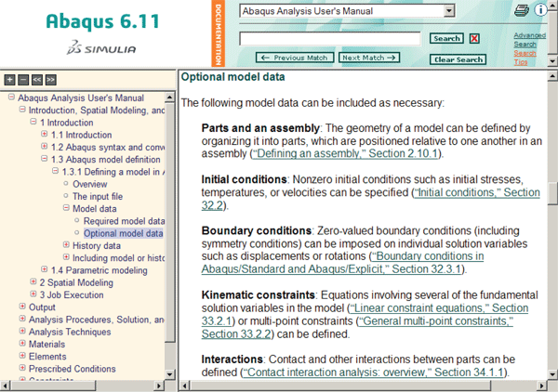Viewport: 558px width, 392px height.
Task: Open the information icon
Action: pyautogui.click(x=540, y=9)
